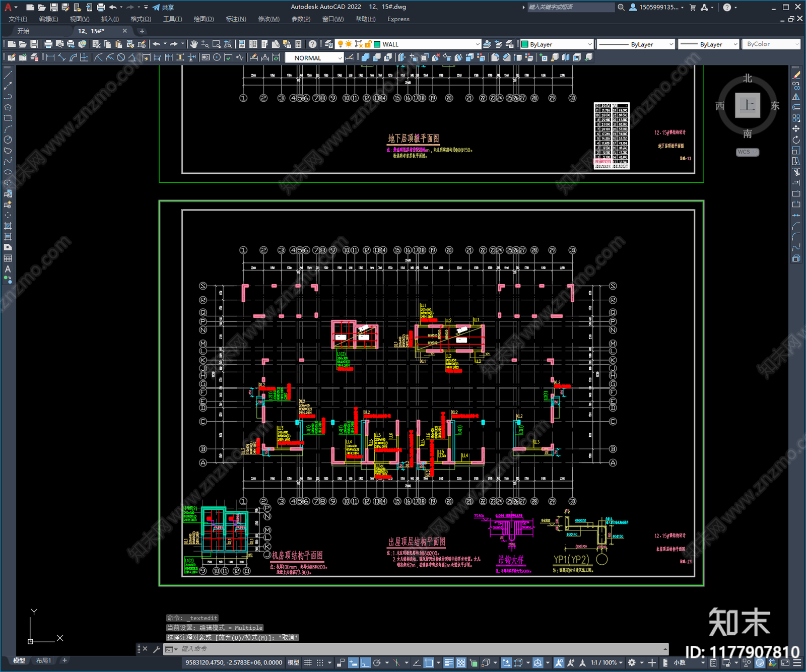Open the 文件(F) menu
The height and width of the screenshot is (672, 806).
18,19
